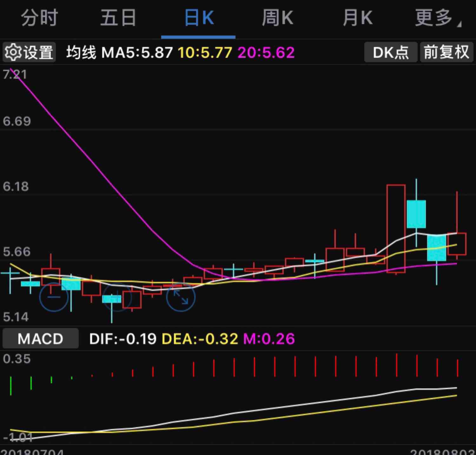Tap the fullscreen expand arrows icon
Viewport: 476px width, 455px height.
point(181,297)
